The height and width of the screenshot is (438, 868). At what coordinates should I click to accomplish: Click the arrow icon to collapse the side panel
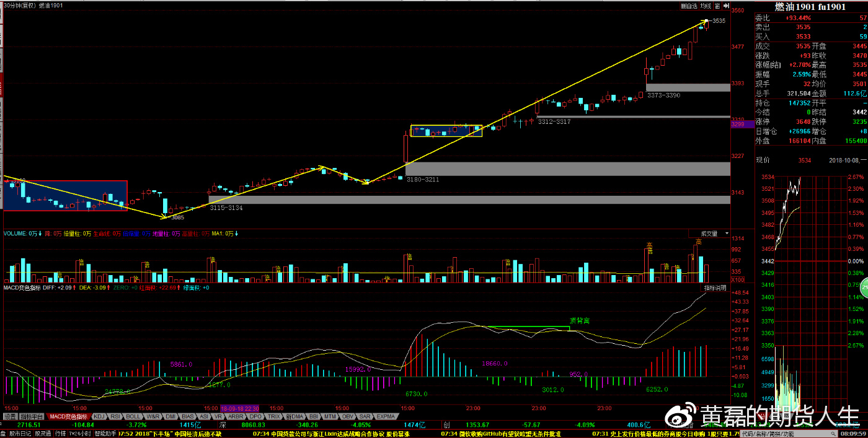[726, 6]
